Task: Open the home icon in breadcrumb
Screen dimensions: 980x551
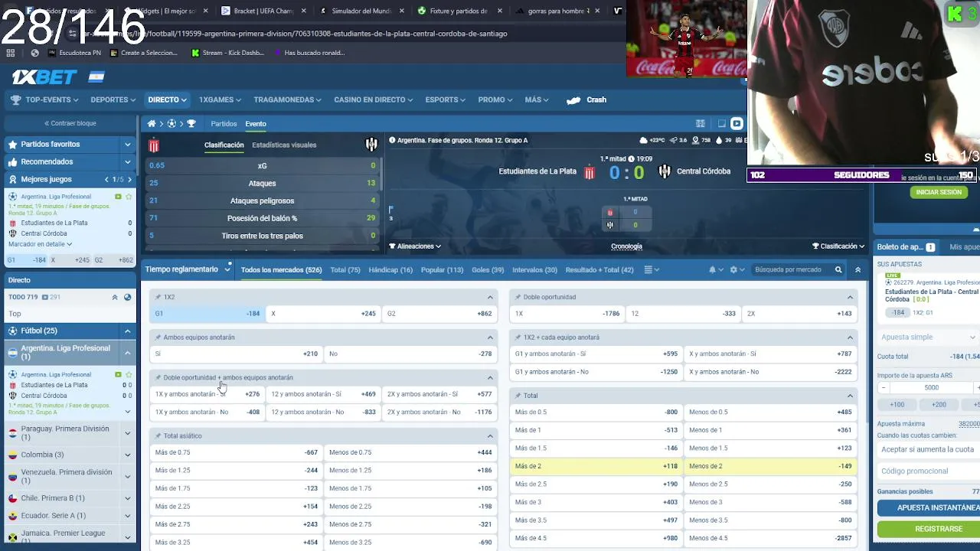Action: pyautogui.click(x=152, y=124)
